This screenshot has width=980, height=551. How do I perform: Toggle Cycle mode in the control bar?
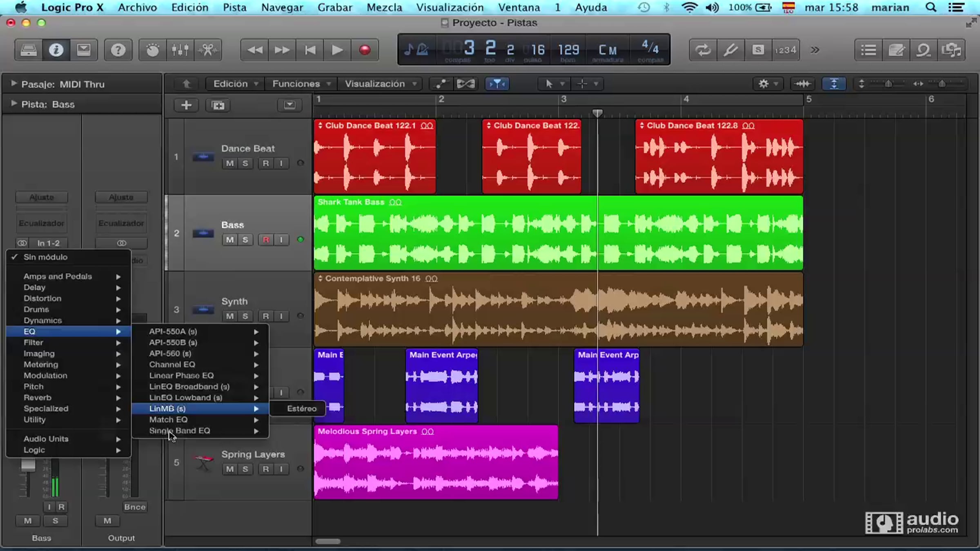703,50
